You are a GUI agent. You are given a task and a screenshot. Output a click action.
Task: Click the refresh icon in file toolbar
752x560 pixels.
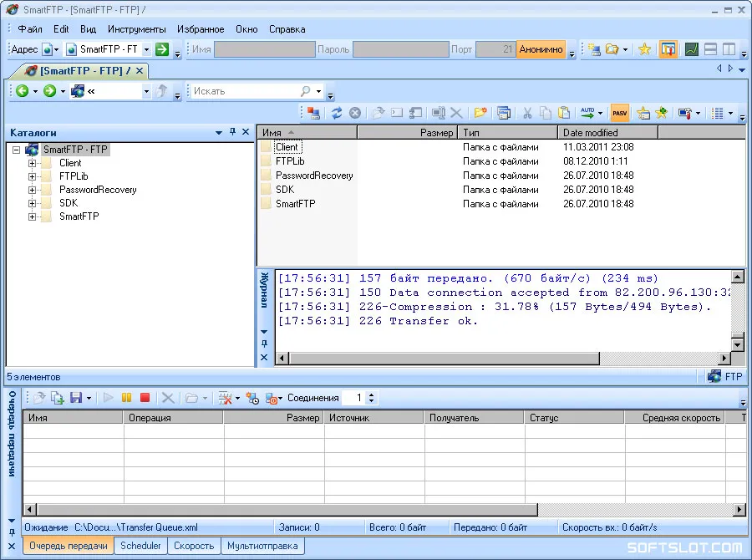337,113
